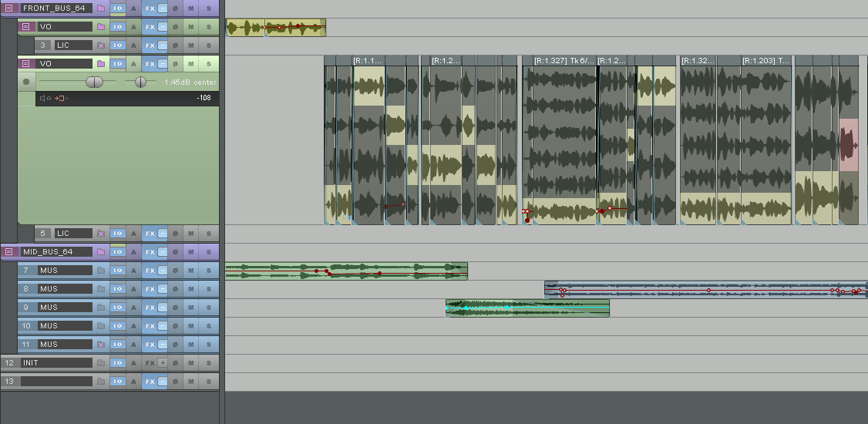Adjust the VO track volume fader knob
The height and width of the screenshot is (424, 868).
point(94,82)
